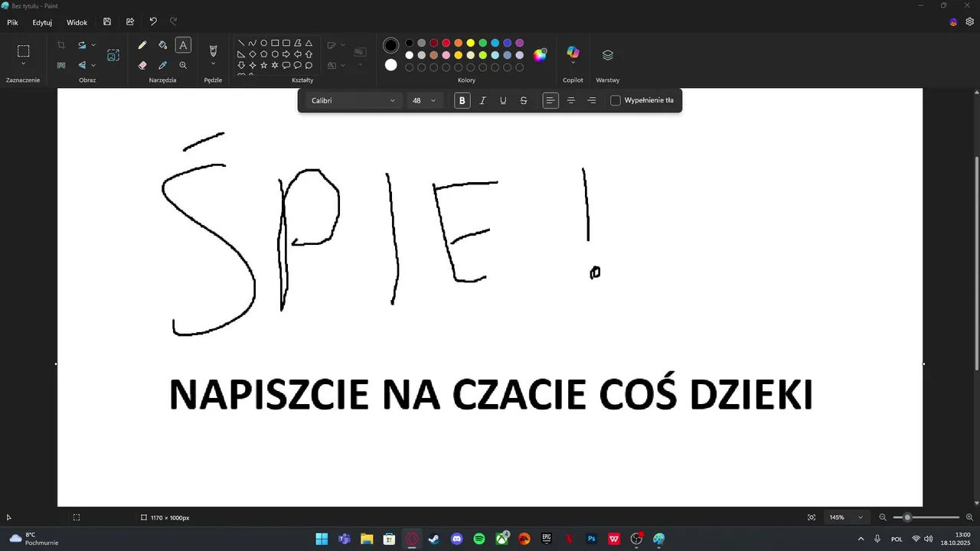Open the Edytuj menu
This screenshot has height=551, width=980.
42,23
